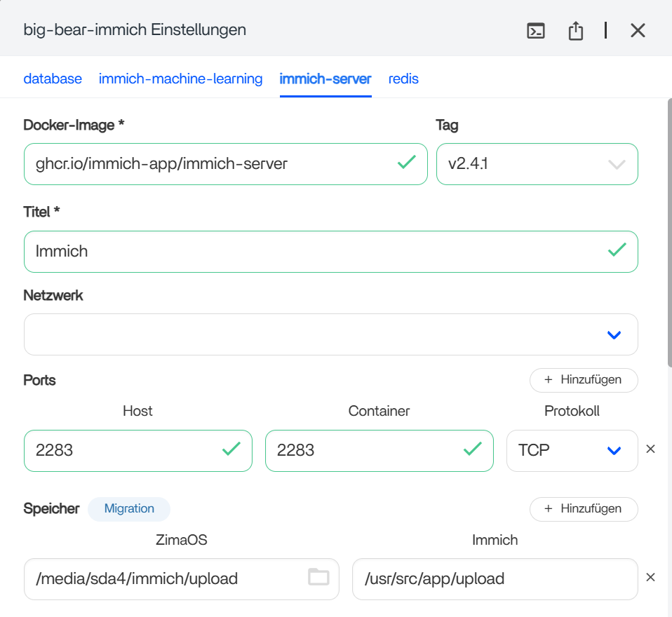672x617 pixels.
Task: Add a new port with Hinzufügen
Action: (584, 380)
